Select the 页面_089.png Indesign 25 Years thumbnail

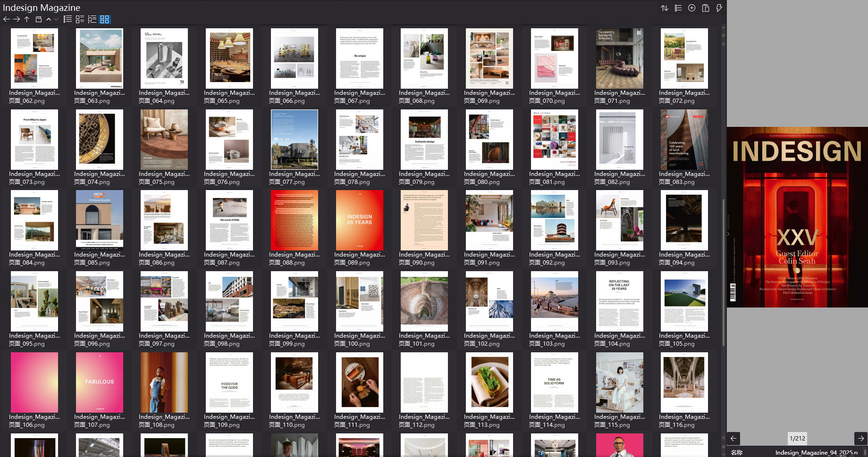[359, 220]
